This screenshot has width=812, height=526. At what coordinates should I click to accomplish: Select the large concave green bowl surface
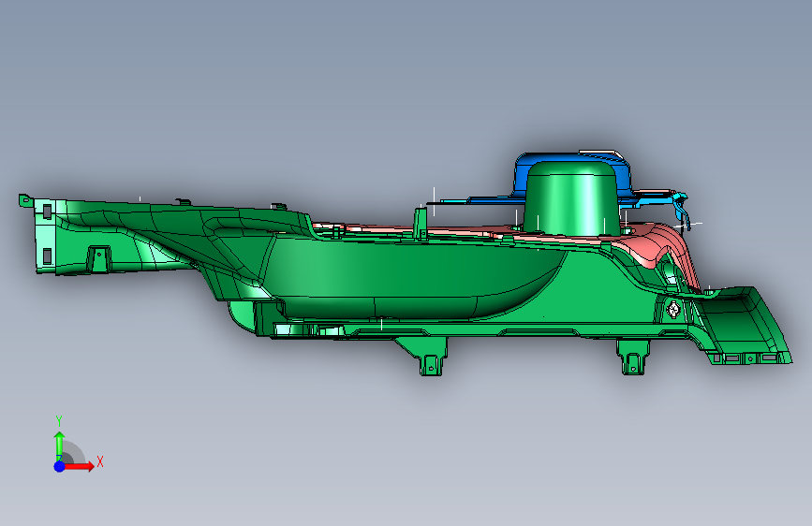pyautogui.click(x=414, y=277)
